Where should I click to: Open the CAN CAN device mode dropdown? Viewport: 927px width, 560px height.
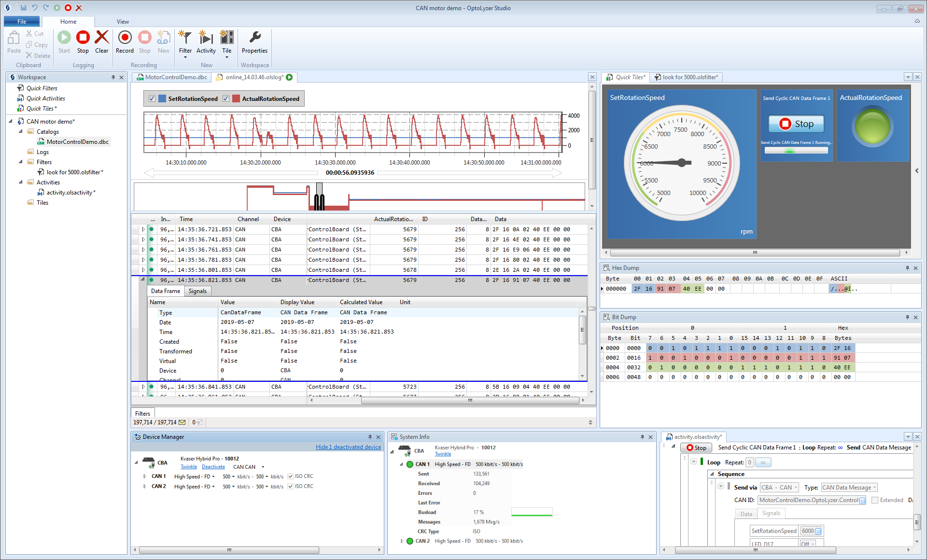249,467
